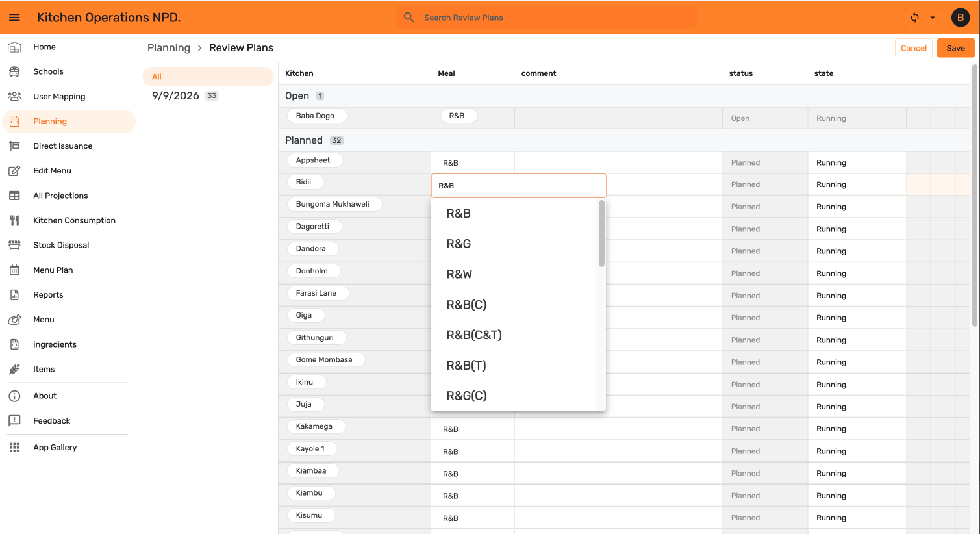The height and width of the screenshot is (534, 980).
Task: Click the Menu Plan calendar icon
Action: 14,270
